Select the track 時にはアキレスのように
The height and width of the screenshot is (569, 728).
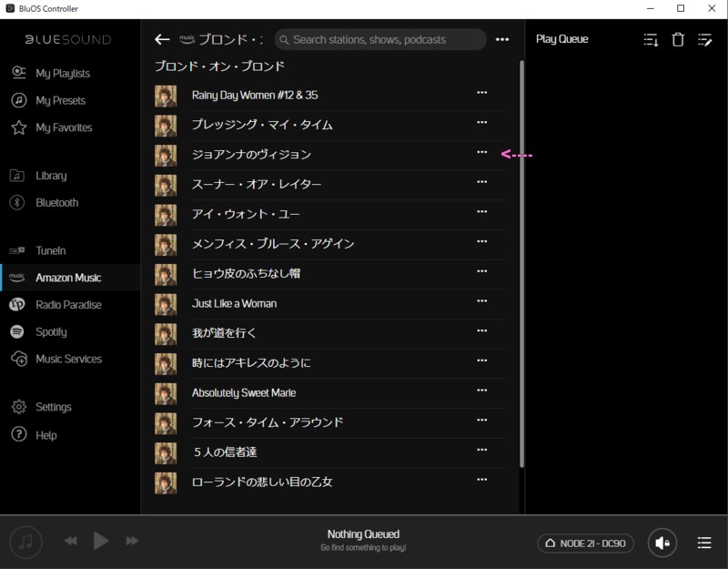(251, 362)
